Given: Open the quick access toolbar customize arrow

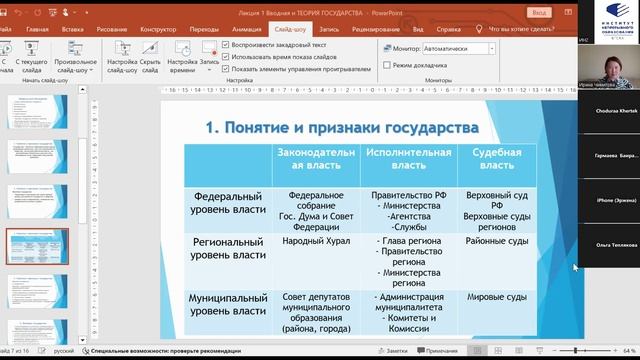Looking at the screenshot, I should (x=87, y=13).
